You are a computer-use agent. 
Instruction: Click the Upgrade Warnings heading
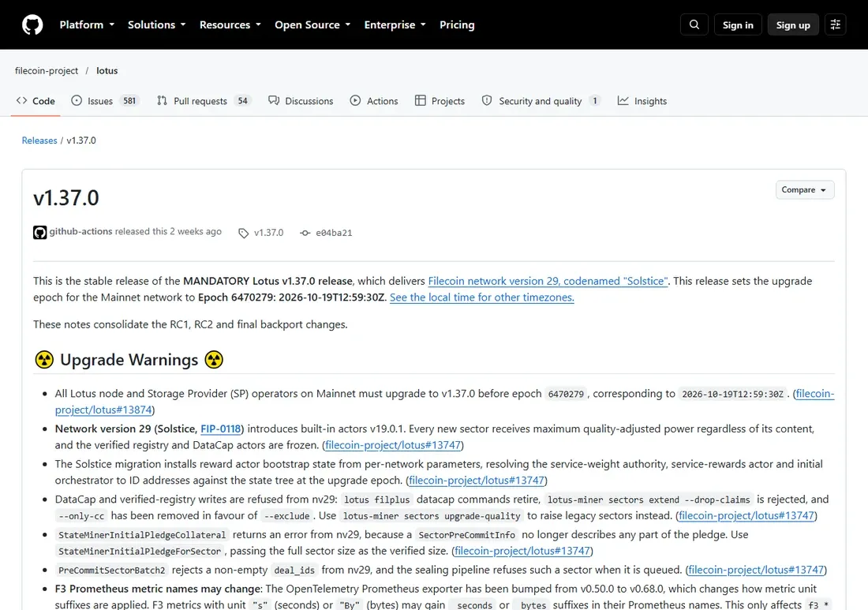[129, 360]
